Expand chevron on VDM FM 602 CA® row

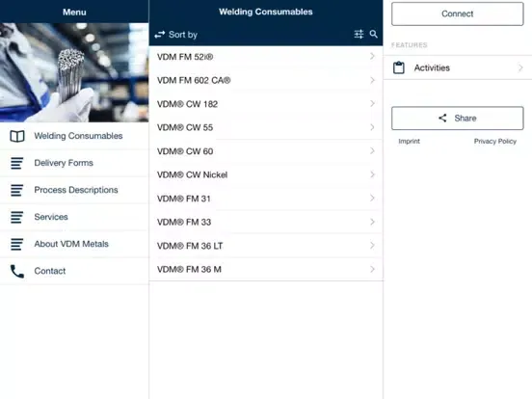[372, 80]
